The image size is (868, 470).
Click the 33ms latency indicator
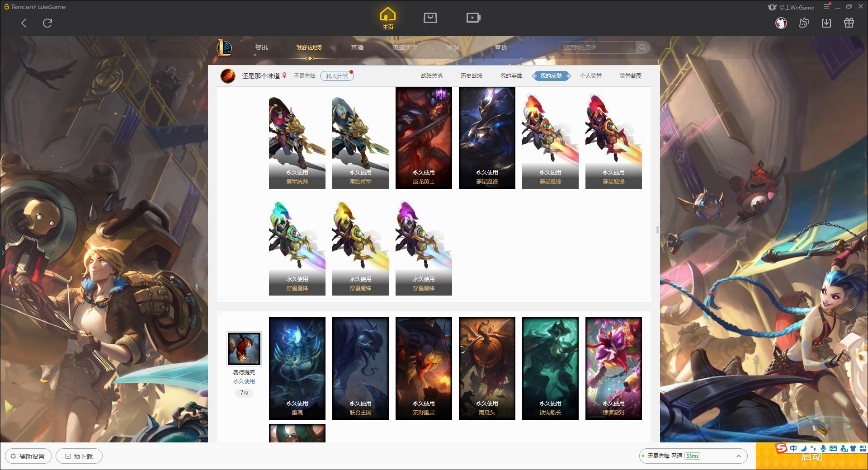point(692,456)
